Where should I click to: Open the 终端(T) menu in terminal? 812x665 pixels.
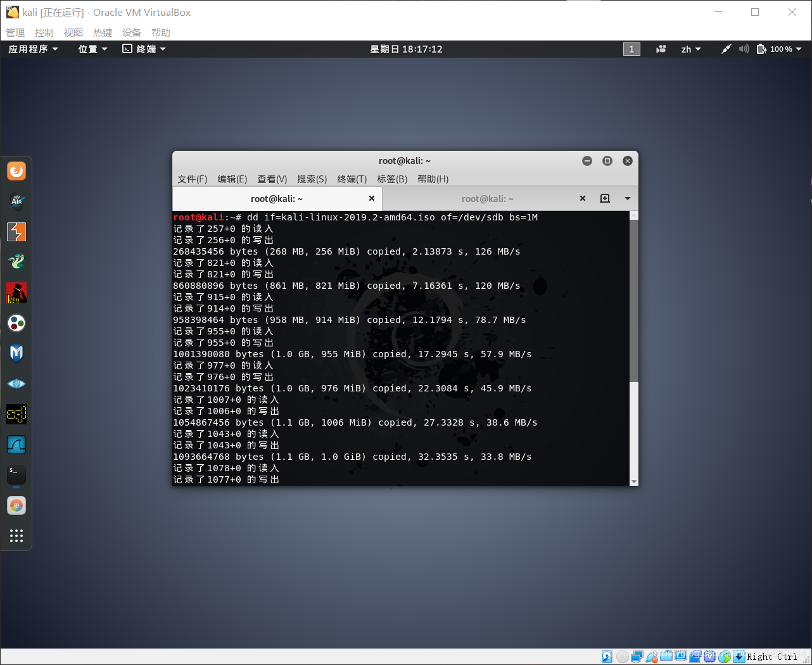pos(352,179)
